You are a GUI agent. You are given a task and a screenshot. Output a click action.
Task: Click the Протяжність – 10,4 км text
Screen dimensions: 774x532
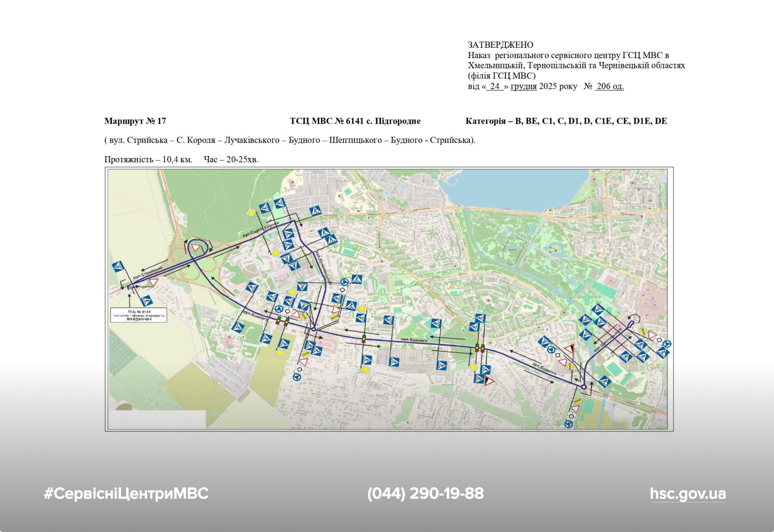[148, 160]
